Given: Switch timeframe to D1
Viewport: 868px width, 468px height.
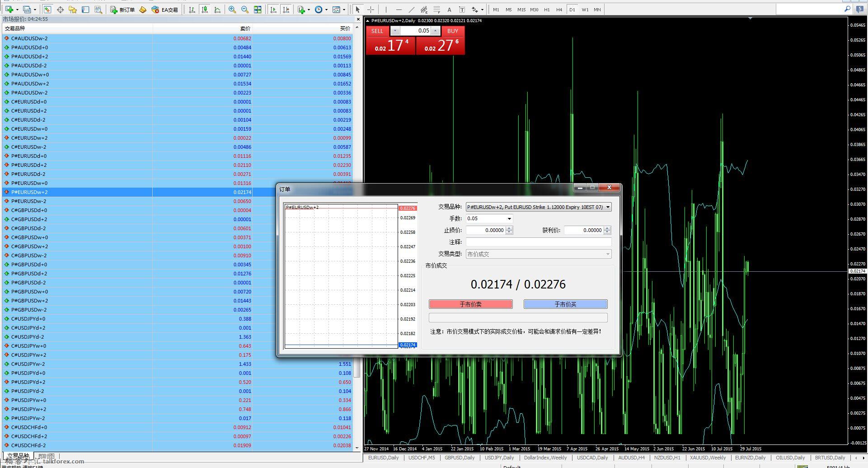Looking at the screenshot, I should tap(572, 9).
